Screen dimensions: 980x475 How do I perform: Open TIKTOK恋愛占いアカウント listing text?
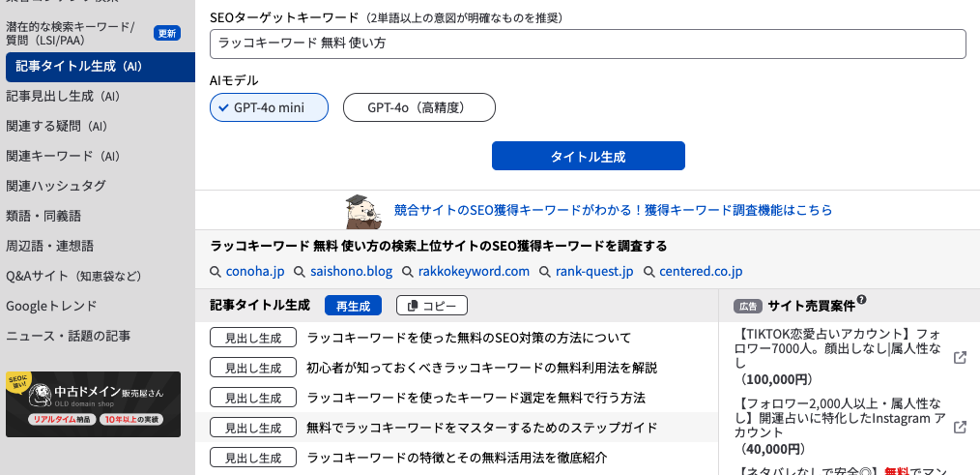coord(839,348)
